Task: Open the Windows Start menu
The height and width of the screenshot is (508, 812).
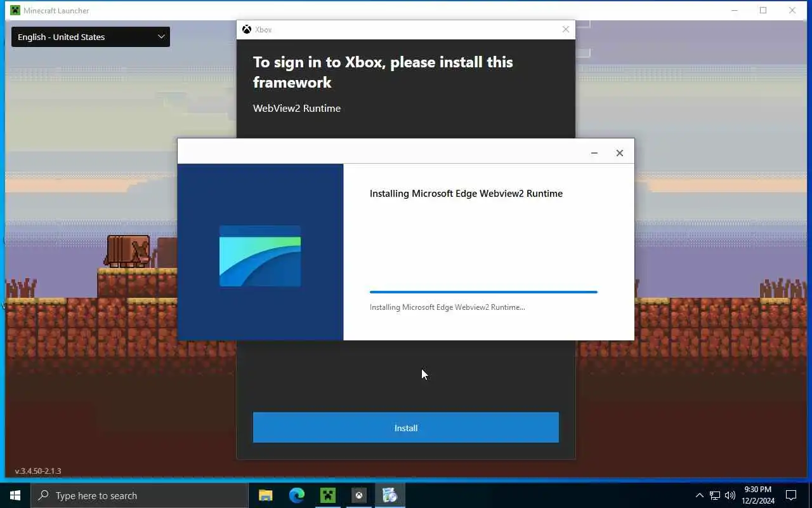Action: (15, 495)
